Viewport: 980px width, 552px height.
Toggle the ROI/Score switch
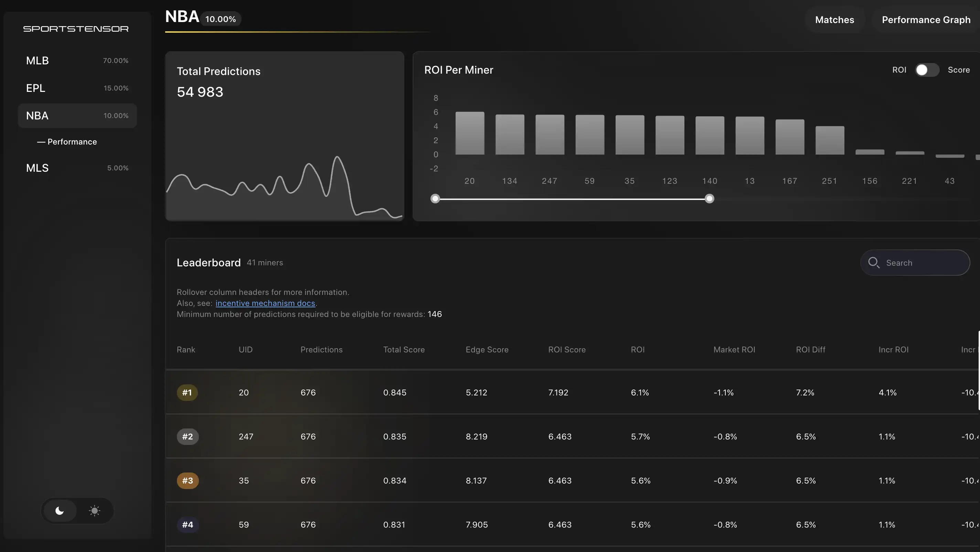[x=927, y=70]
